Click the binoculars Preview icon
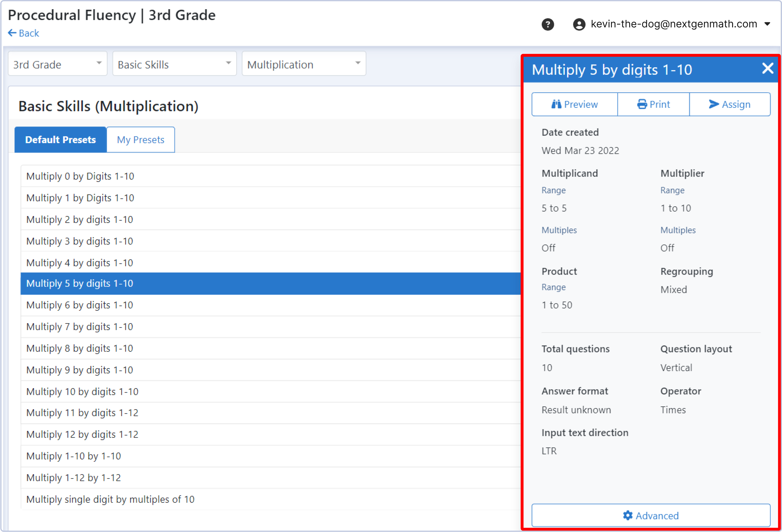This screenshot has height=532, width=782. coord(556,104)
